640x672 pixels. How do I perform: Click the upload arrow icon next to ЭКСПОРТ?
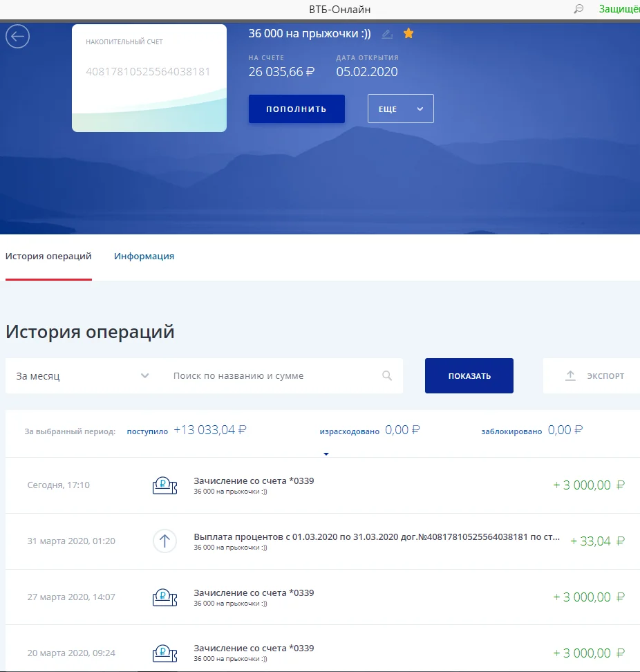[570, 375]
